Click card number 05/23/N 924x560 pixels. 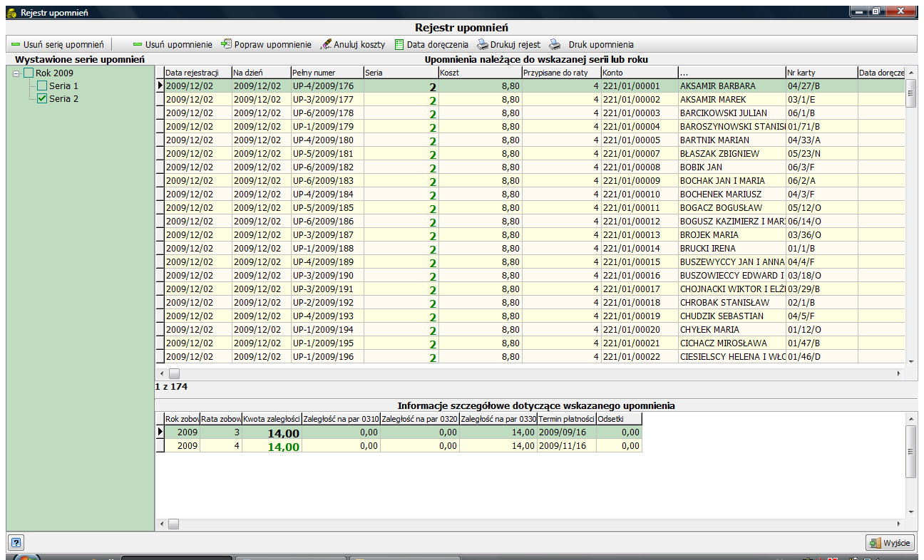click(x=804, y=153)
